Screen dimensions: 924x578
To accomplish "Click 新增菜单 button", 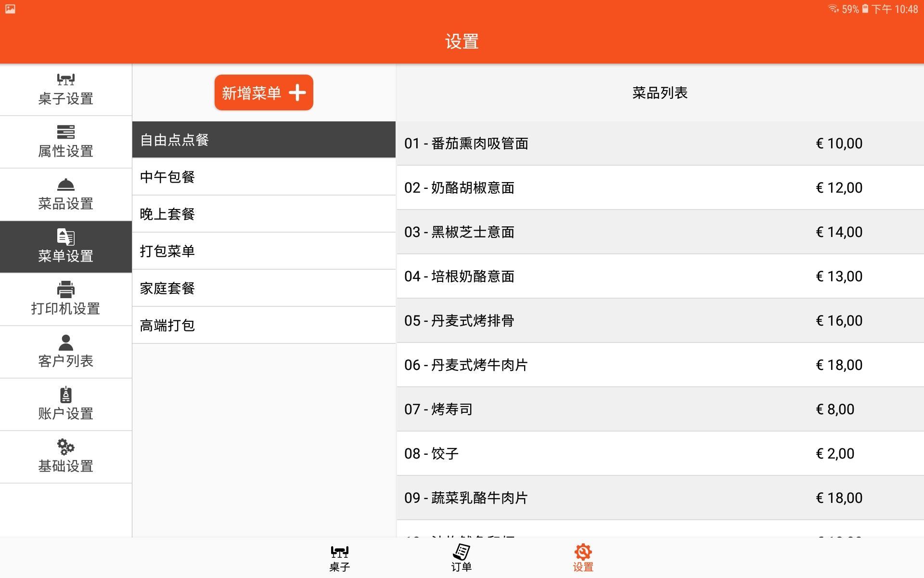I will [264, 92].
